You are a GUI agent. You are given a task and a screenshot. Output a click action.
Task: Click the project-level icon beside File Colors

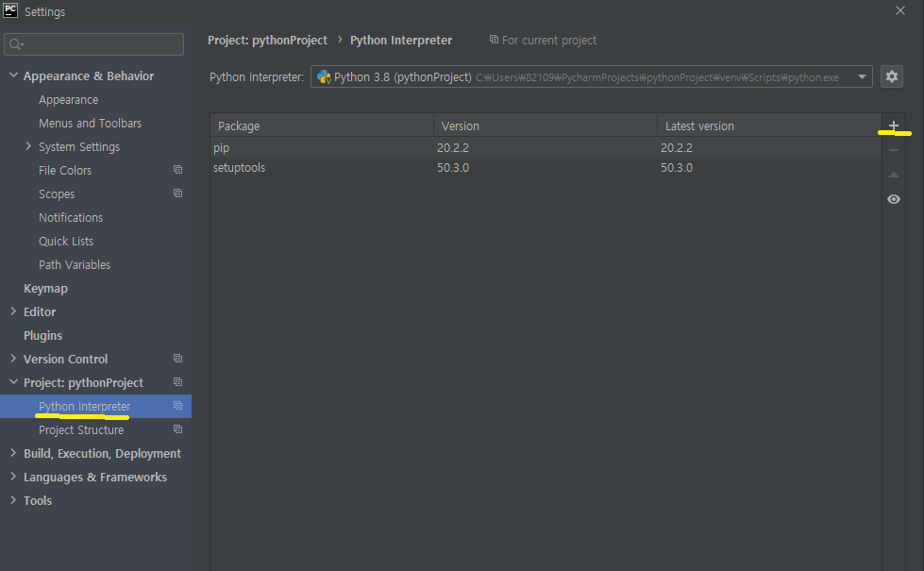point(177,170)
